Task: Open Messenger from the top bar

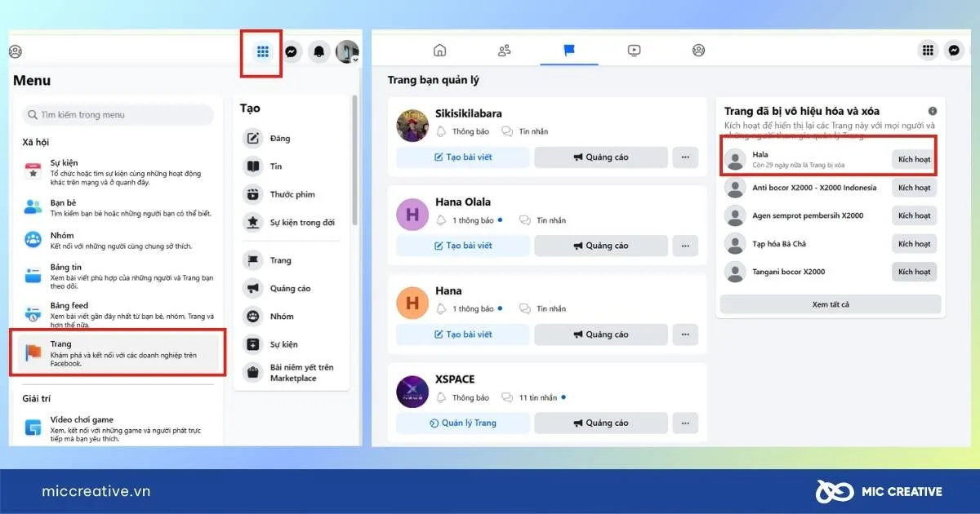Action: click(x=291, y=51)
